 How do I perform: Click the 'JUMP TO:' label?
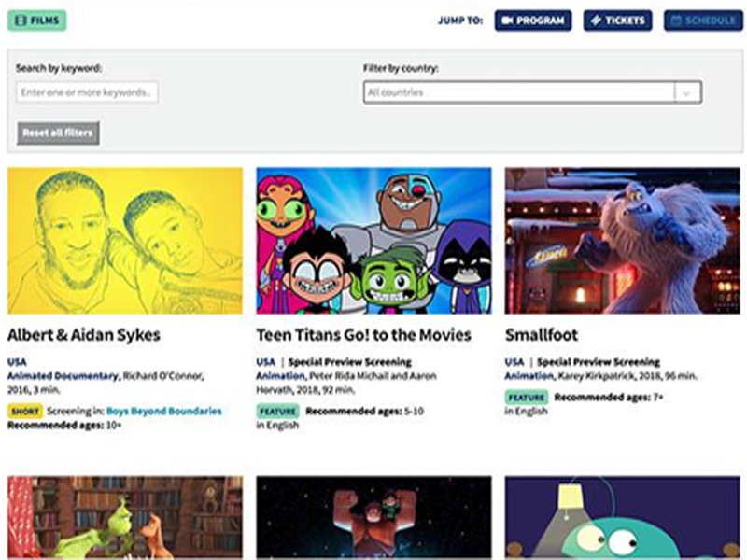[460, 21]
